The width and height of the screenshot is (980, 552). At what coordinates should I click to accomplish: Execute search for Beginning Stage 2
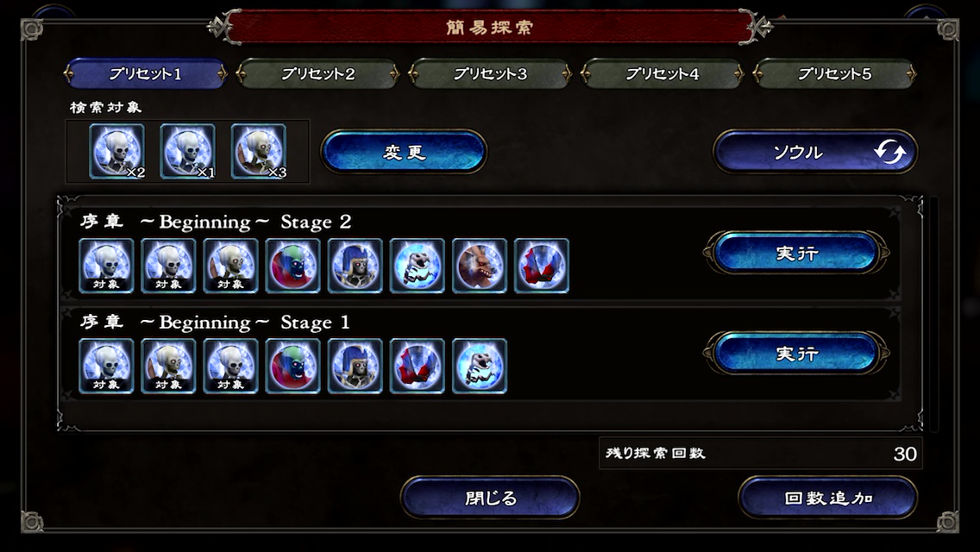[x=797, y=253]
